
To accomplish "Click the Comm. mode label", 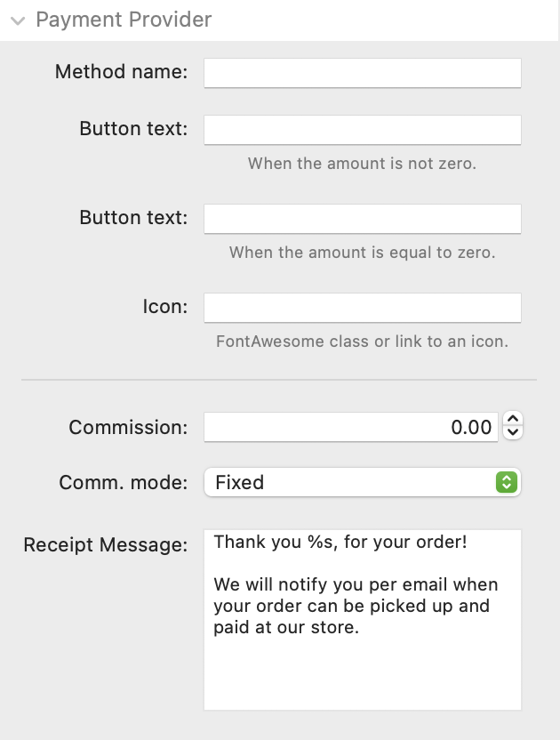I will tap(124, 483).
